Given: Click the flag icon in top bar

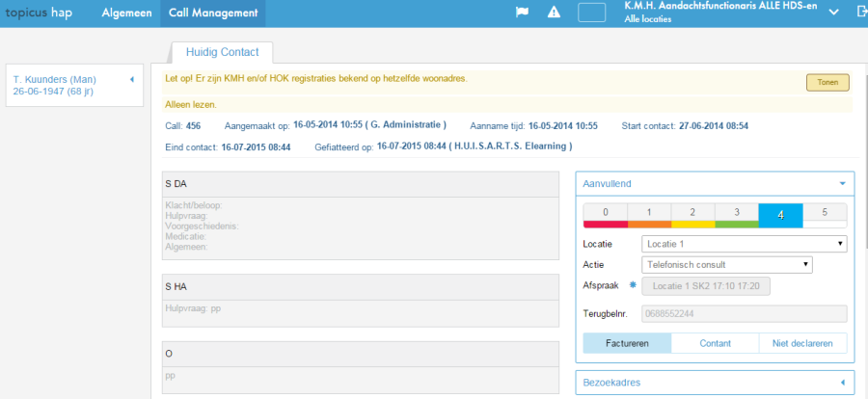Looking at the screenshot, I should [x=522, y=13].
